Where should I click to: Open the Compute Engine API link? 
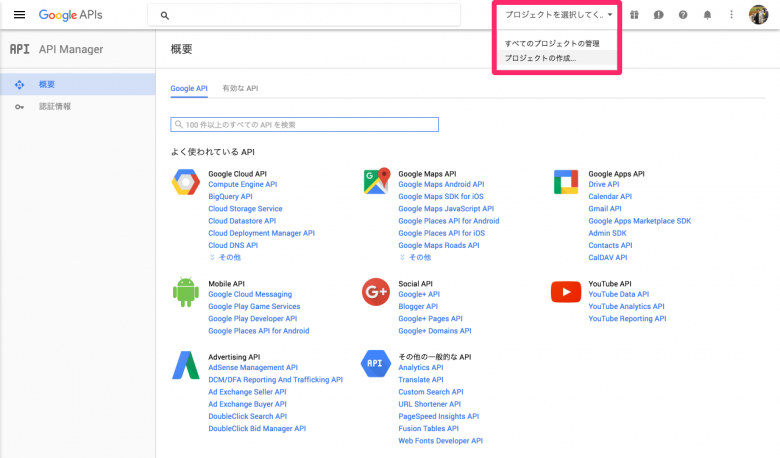pos(243,184)
